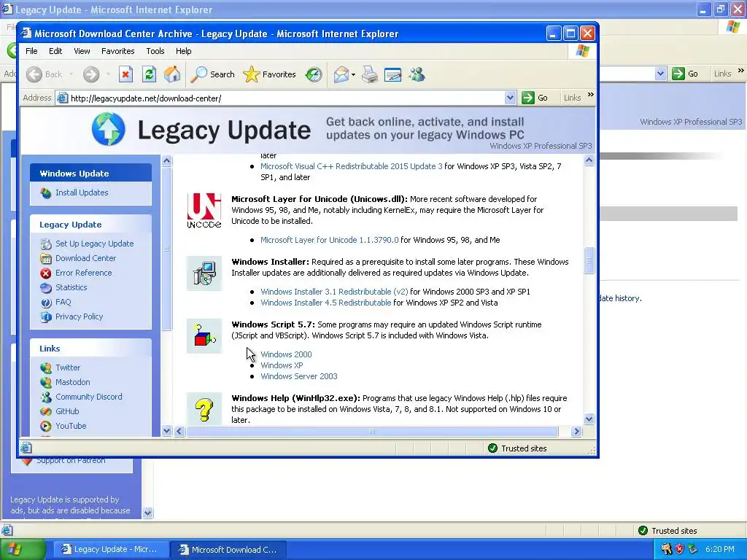Open the address bar dropdown in the front window
The image size is (747, 560).
(510, 98)
